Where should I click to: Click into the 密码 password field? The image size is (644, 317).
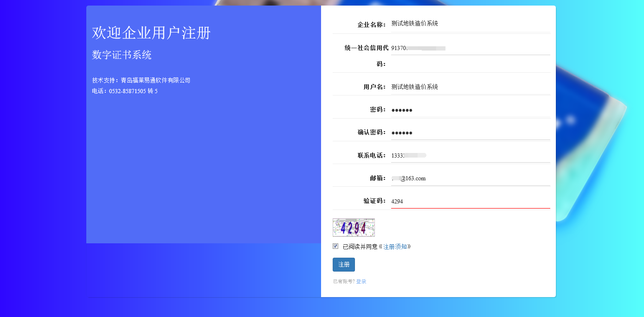pyautogui.click(x=470, y=110)
